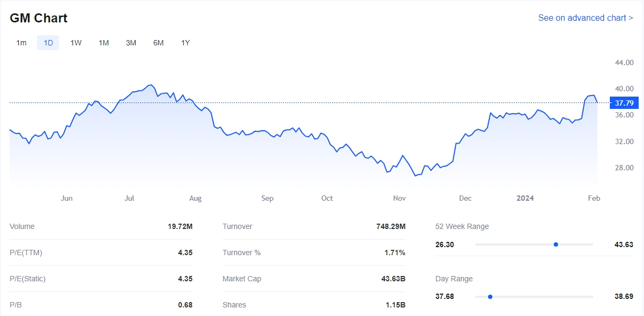Select the 1m timeframe tab
The width and height of the screenshot is (644, 316).
click(21, 43)
